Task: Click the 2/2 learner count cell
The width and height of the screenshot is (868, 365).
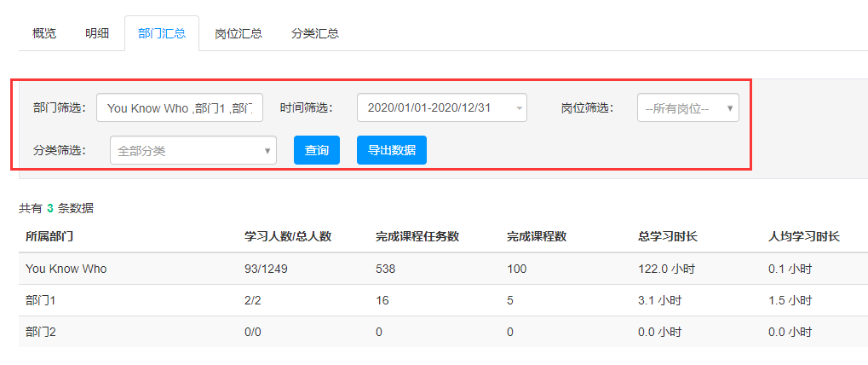Action: (252, 301)
